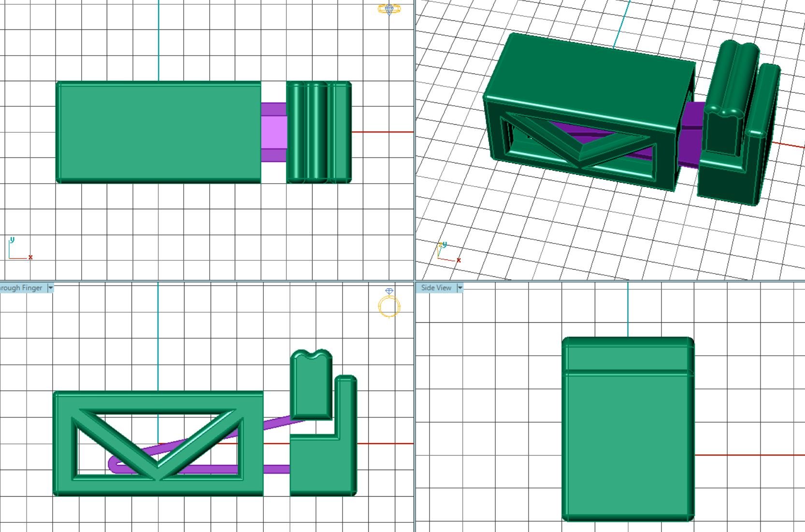Click the Side View viewport label

coord(436,288)
